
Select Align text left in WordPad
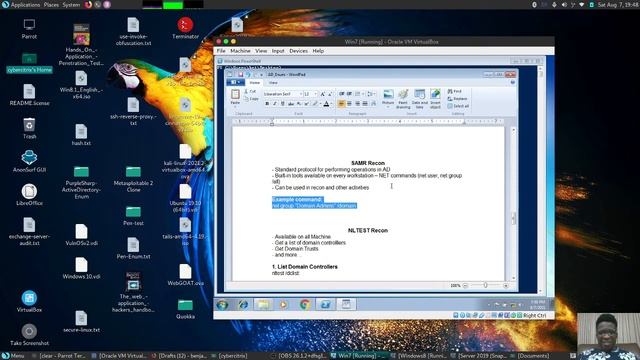pos(341,104)
